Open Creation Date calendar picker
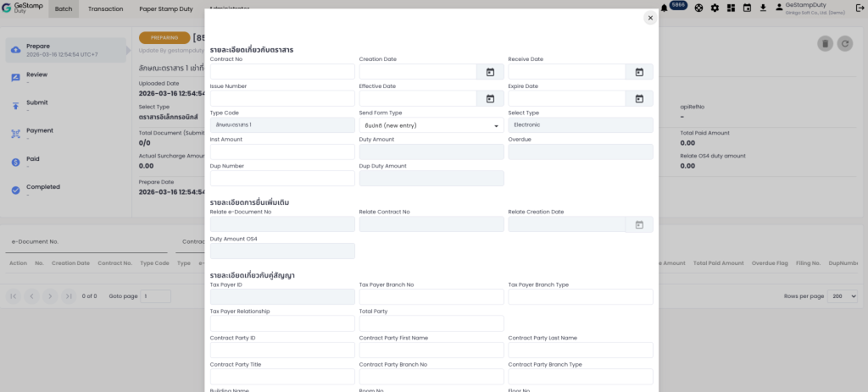The height and width of the screenshot is (392, 868). pyautogui.click(x=490, y=72)
